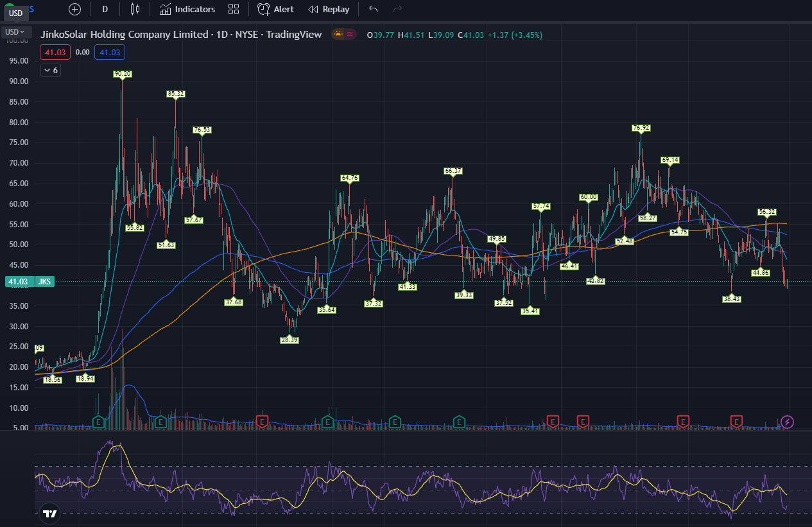Click the purple lightning bolt icon
This screenshot has height=527, width=812.
(x=788, y=422)
